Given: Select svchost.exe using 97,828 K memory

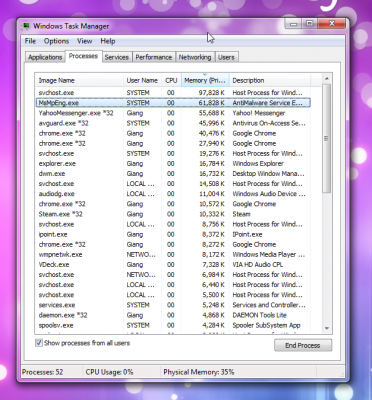Looking at the screenshot, I should click(173, 93).
